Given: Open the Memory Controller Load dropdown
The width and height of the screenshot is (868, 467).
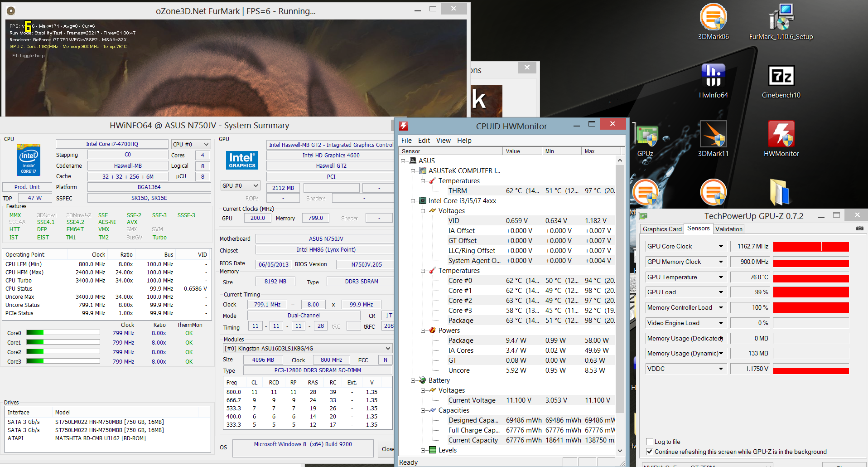Looking at the screenshot, I should 721,307.
